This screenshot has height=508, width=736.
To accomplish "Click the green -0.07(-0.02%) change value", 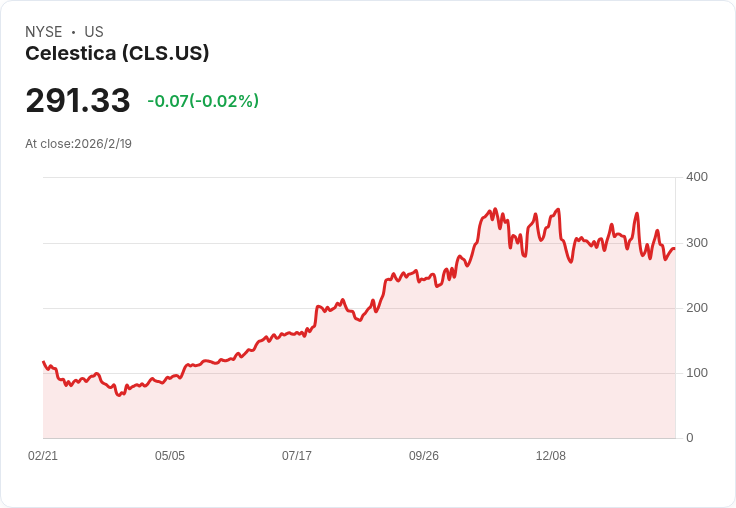I will click(203, 101).
